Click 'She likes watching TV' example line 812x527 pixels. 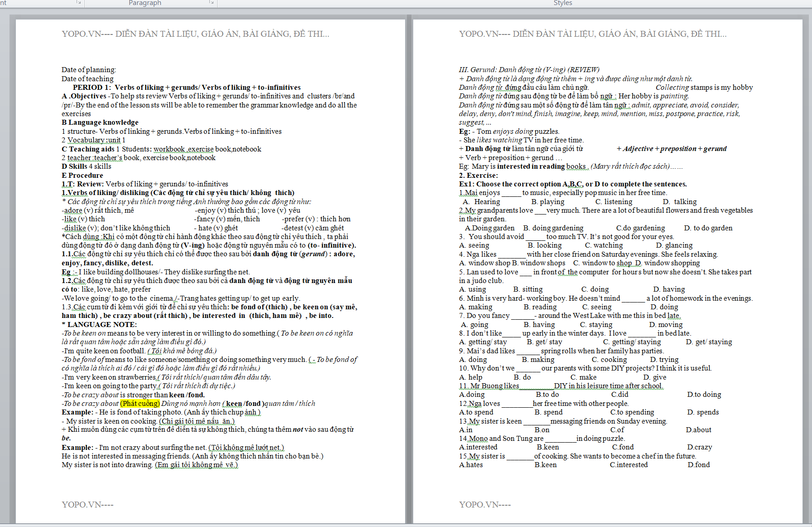click(521, 140)
